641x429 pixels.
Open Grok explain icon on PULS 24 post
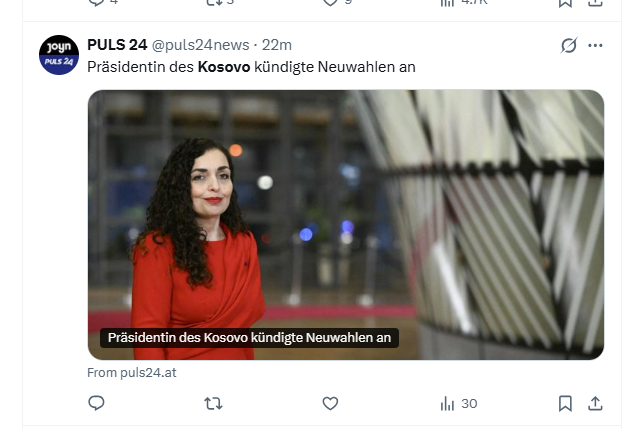coord(569,45)
